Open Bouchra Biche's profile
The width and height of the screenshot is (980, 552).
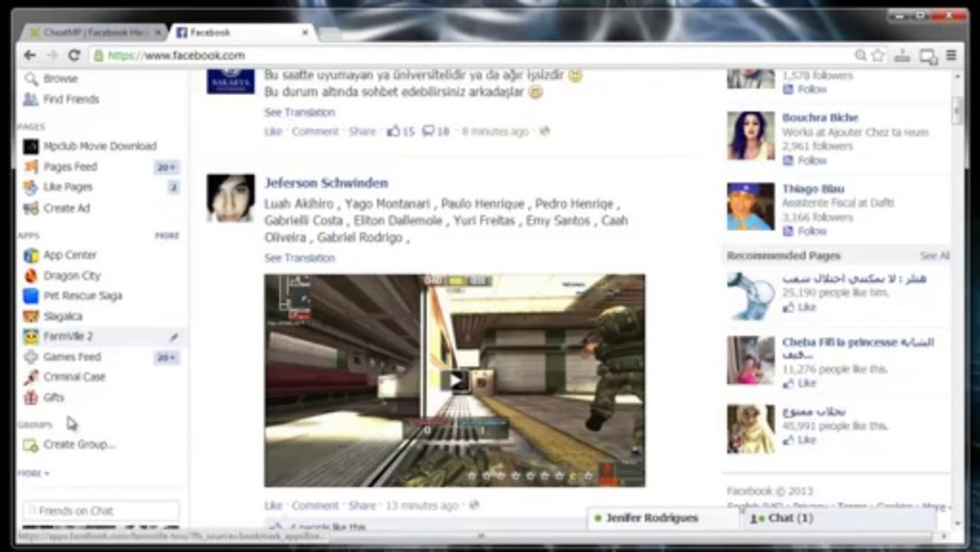click(x=820, y=117)
